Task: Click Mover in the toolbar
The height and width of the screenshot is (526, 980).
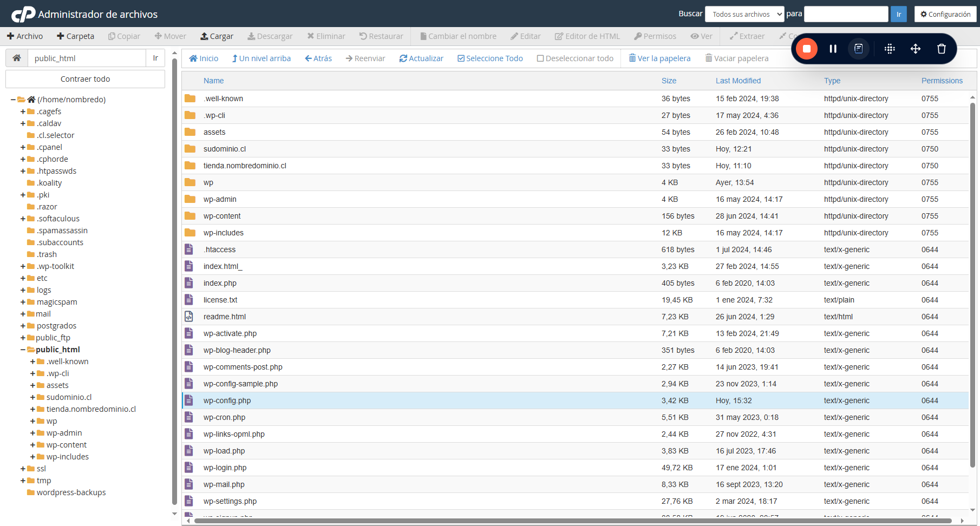Action: pos(170,36)
